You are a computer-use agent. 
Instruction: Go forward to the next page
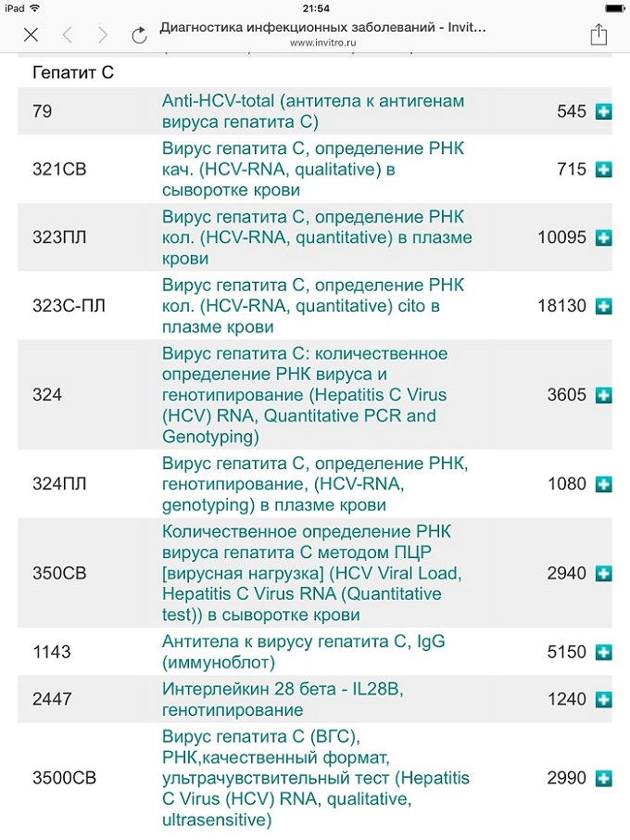(103, 35)
